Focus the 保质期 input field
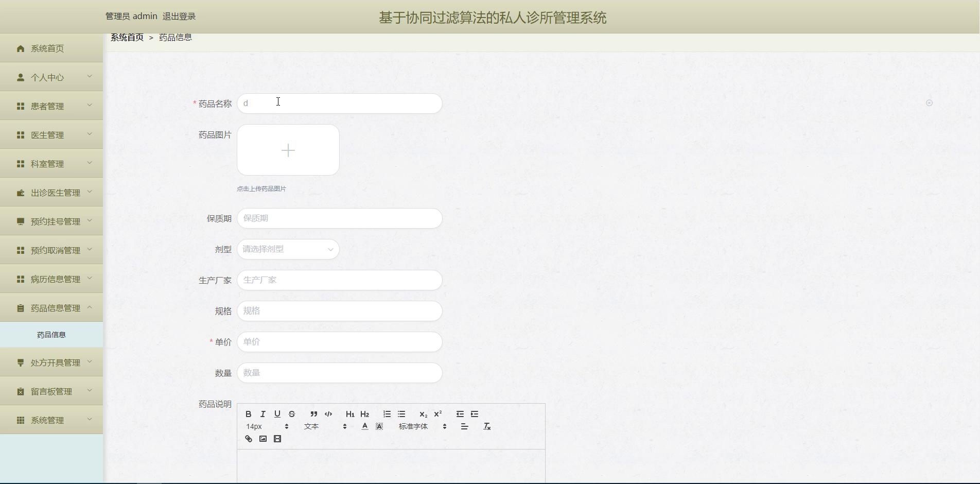Screen dimensions: 980x484 pyautogui.click(x=340, y=218)
